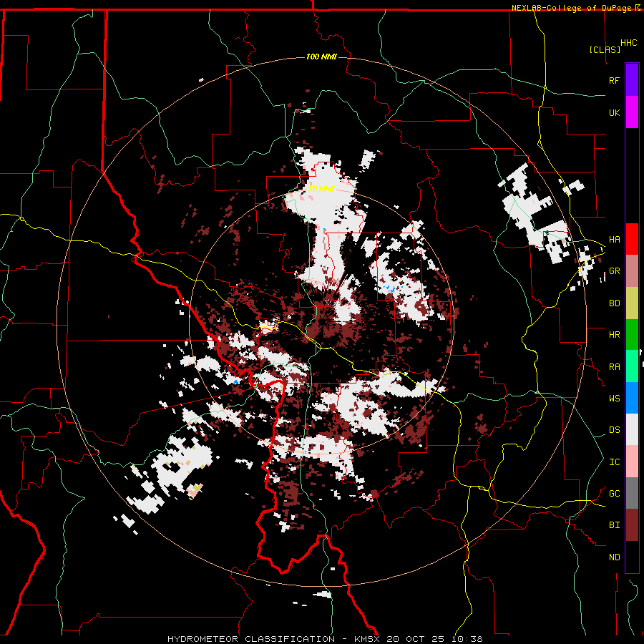This screenshot has height=644, width=644.
Task: Select the BI brown legend swatch
Action: (632, 525)
